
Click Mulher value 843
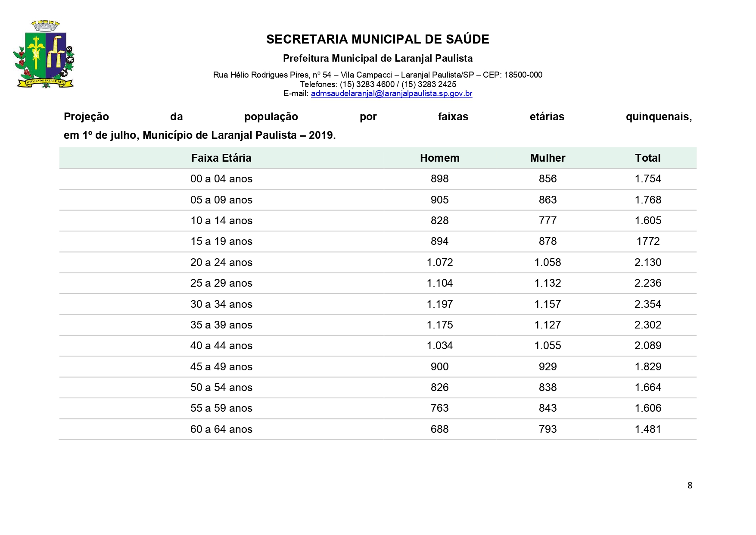548,408
